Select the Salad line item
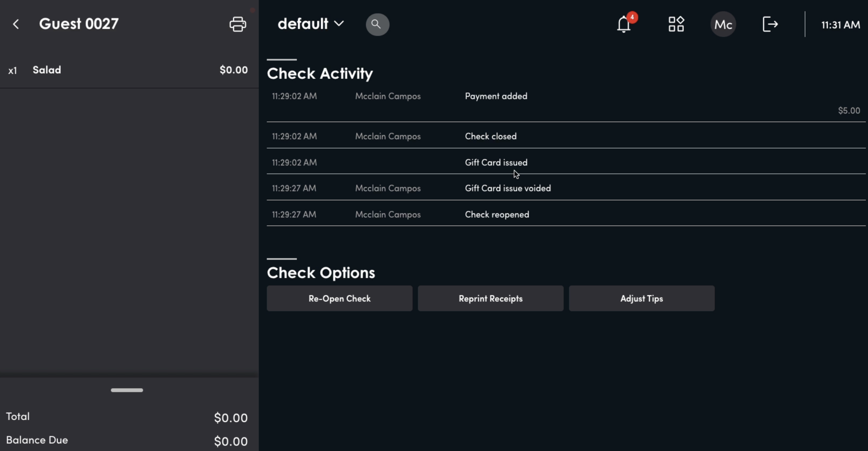Image resolution: width=868 pixels, height=451 pixels. tap(129, 70)
